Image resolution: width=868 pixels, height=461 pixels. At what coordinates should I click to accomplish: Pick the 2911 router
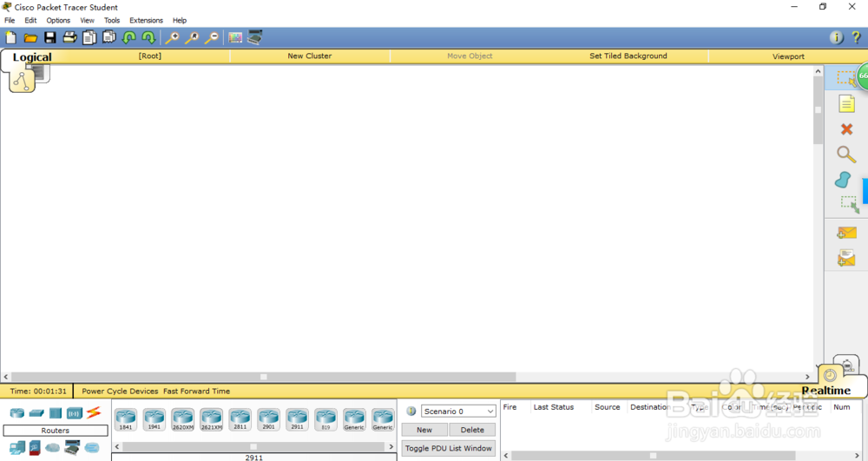(297, 419)
